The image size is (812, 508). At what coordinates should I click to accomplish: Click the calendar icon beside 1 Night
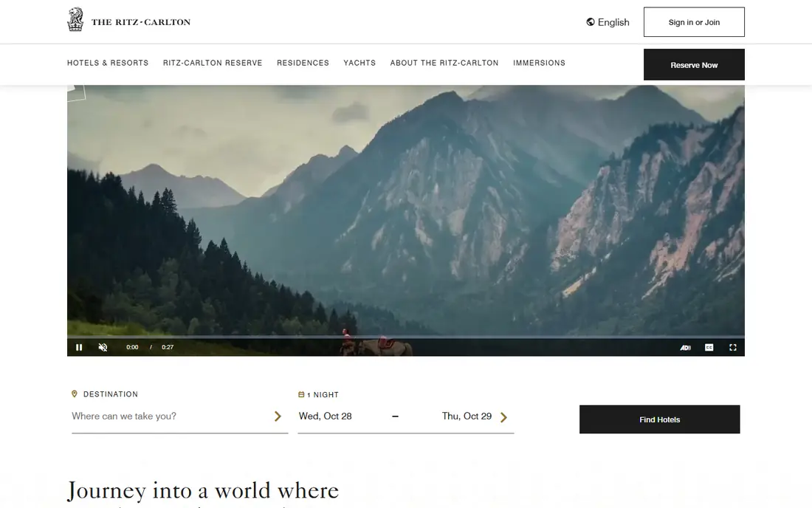[301, 394]
